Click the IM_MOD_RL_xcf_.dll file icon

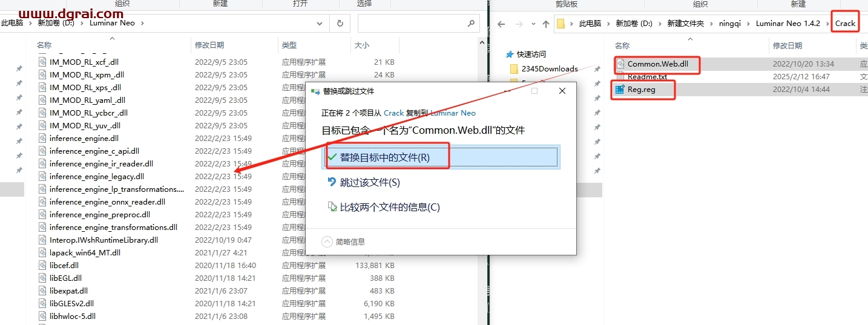[42, 62]
